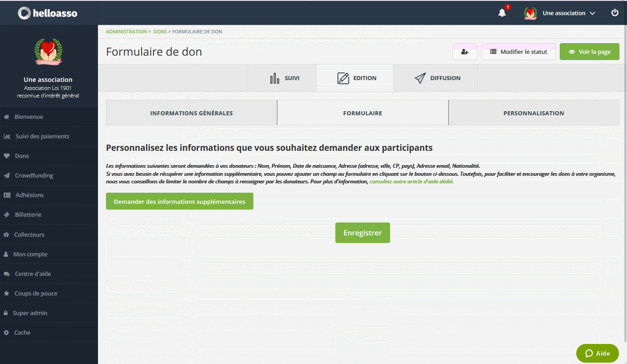Click the Collecteurs gift icon
This screenshot has height=364, width=627.
tap(6, 235)
